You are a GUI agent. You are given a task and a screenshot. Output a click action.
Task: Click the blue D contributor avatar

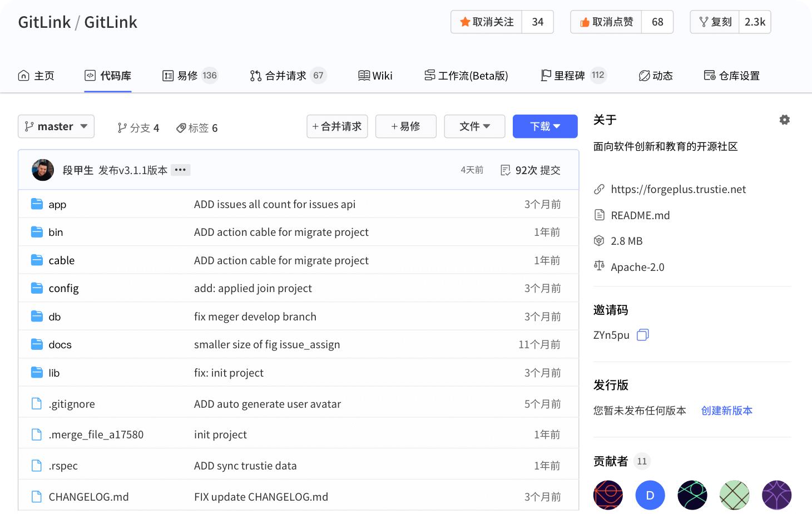(x=650, y=495)
